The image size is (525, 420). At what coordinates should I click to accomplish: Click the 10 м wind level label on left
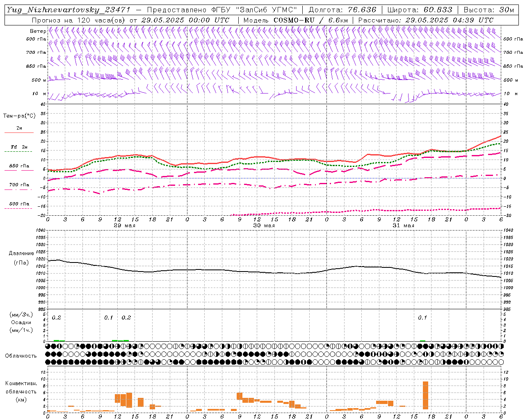tap(39, 94)
